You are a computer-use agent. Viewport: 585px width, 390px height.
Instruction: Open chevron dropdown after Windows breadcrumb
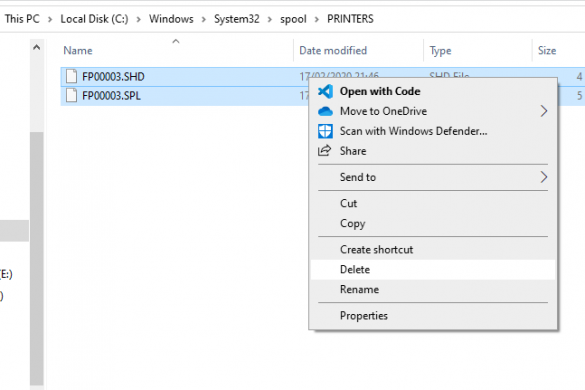coord(204,19)
